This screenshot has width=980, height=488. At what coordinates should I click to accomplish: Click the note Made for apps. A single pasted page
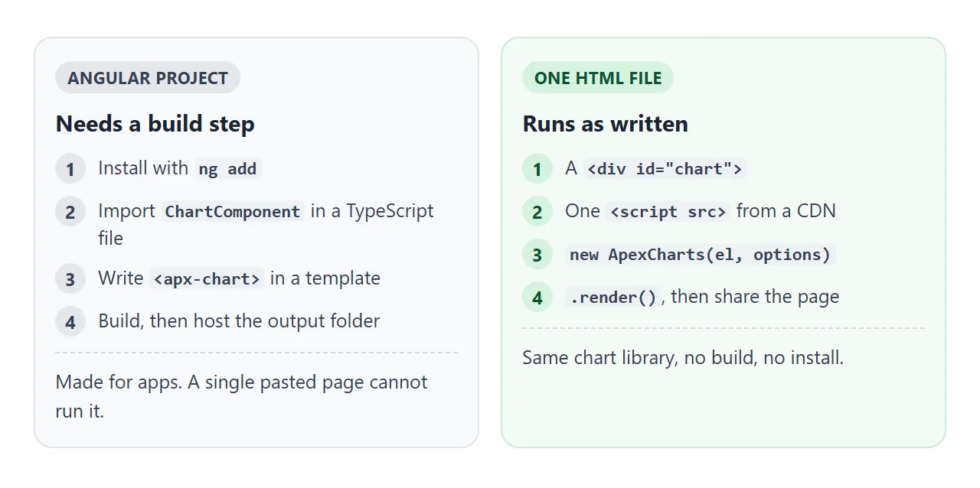242,396
